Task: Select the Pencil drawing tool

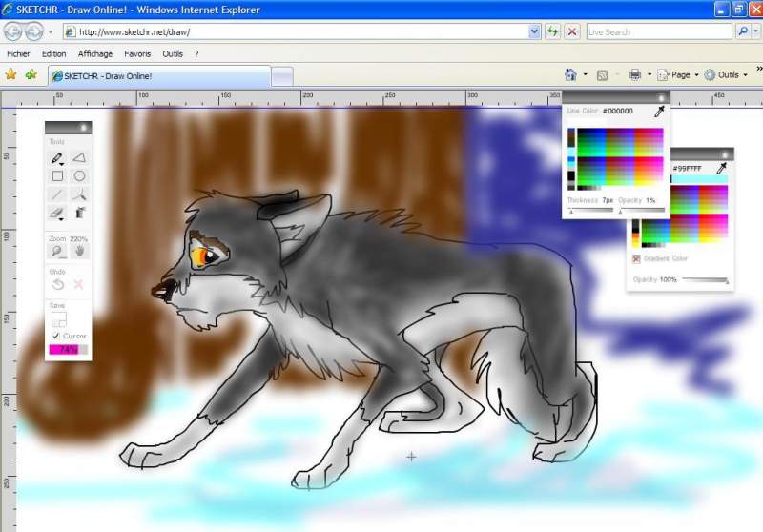Action: (56, 158)
